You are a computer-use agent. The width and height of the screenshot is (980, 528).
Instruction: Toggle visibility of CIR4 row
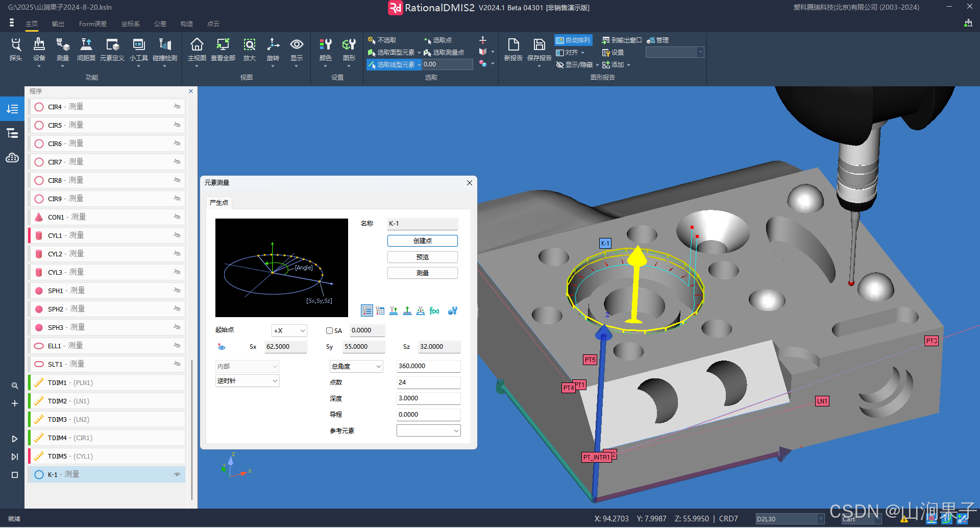point(177,107)
